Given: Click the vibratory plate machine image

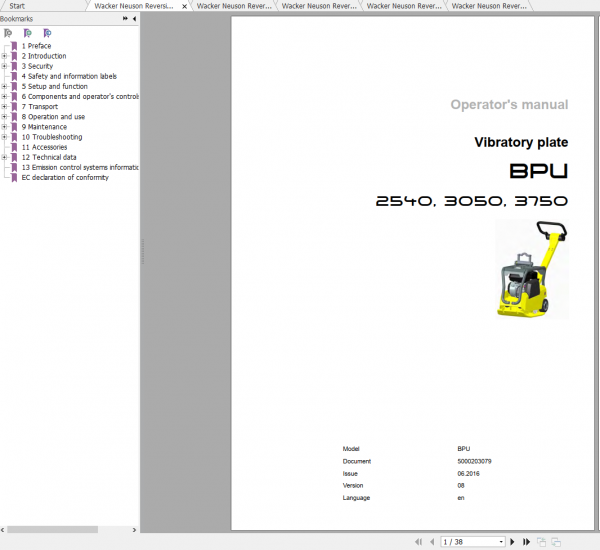Looking at the screenshot, I should coord(532,269).
